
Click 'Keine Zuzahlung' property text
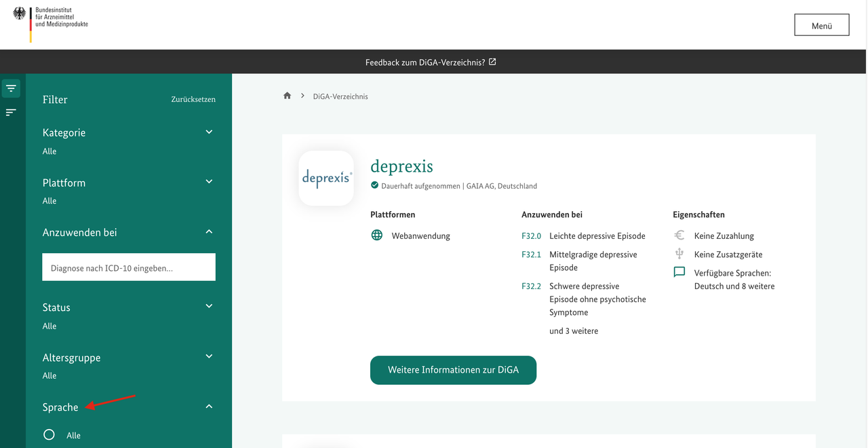(724, 236)
